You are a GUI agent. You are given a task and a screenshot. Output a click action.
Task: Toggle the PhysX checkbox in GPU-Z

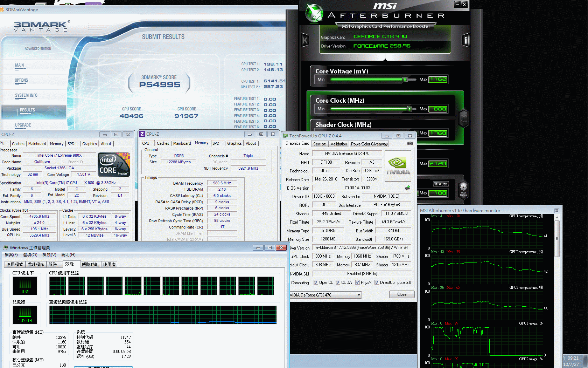click(357, 282)
